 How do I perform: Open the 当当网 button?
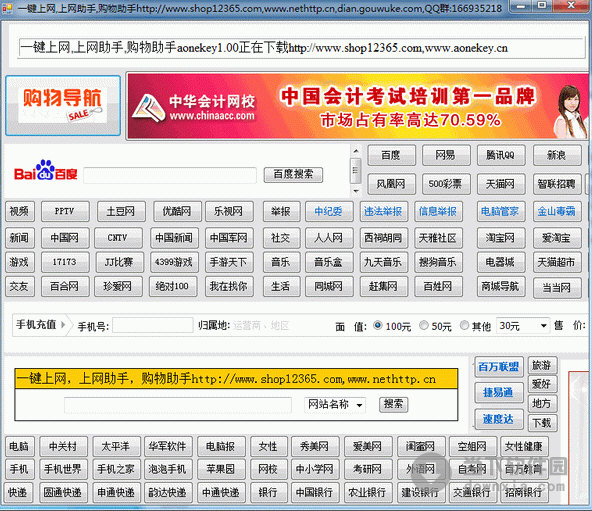pos(557,288)
